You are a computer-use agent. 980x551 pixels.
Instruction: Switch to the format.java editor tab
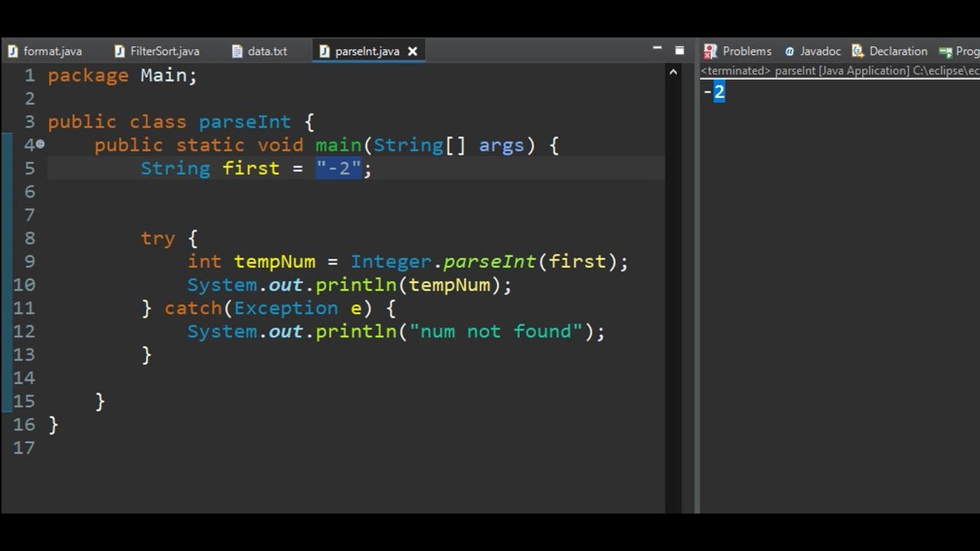[x=45, y=51]
